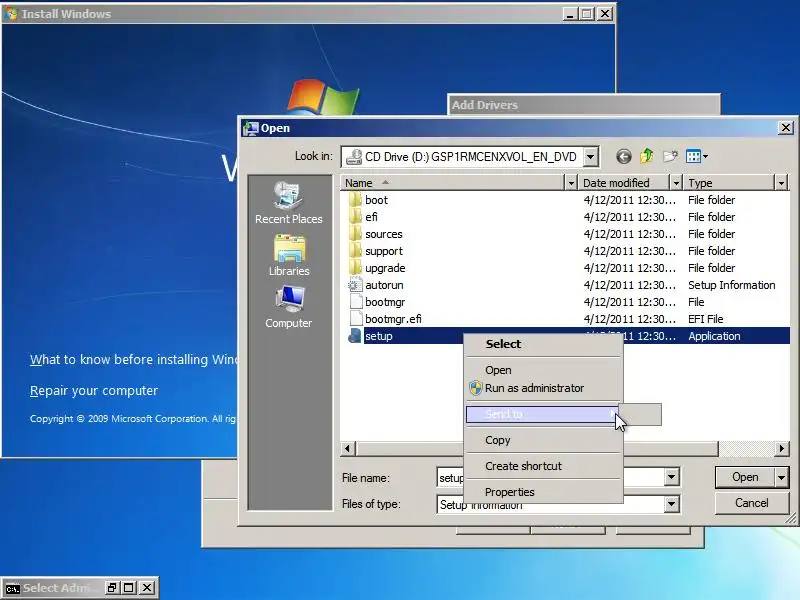Expand the Send to submenu arrow
This screenshot has width=800, height=600.
(612, 414)
